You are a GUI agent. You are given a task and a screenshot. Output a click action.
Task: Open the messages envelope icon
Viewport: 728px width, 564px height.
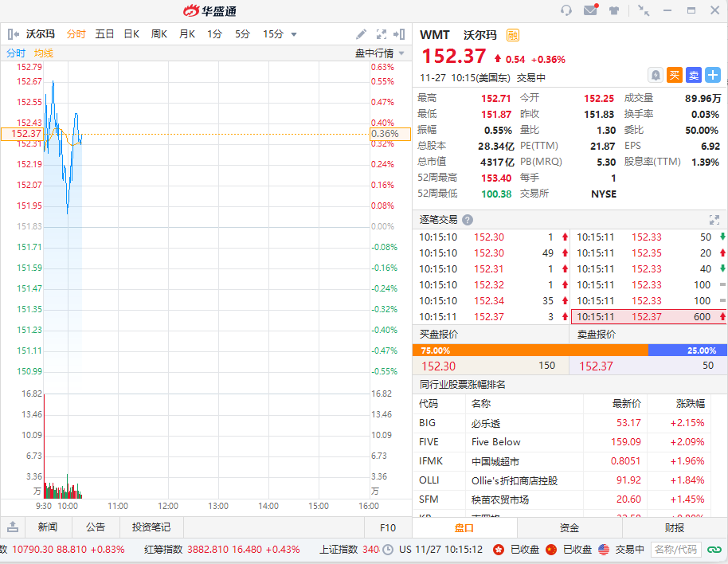[590, 10]
